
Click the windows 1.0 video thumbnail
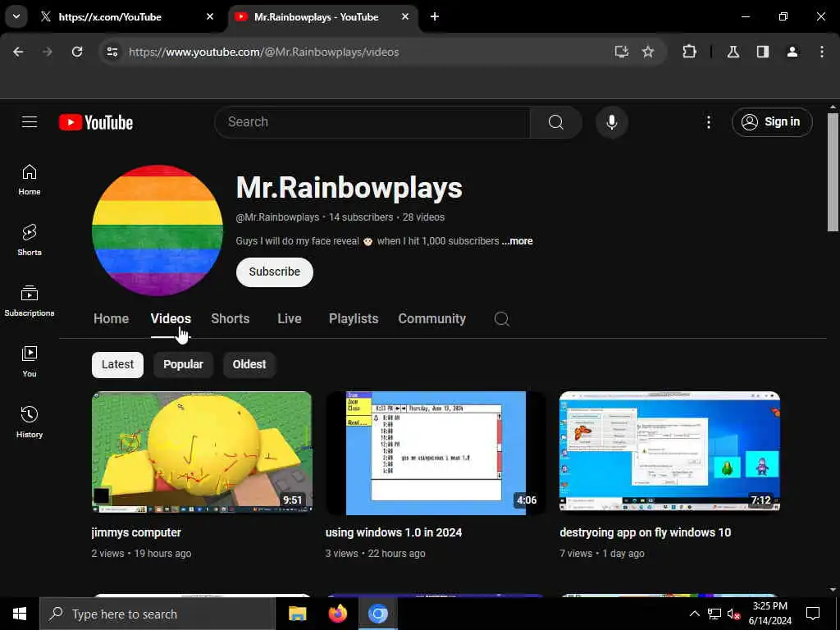click(436, 453)
